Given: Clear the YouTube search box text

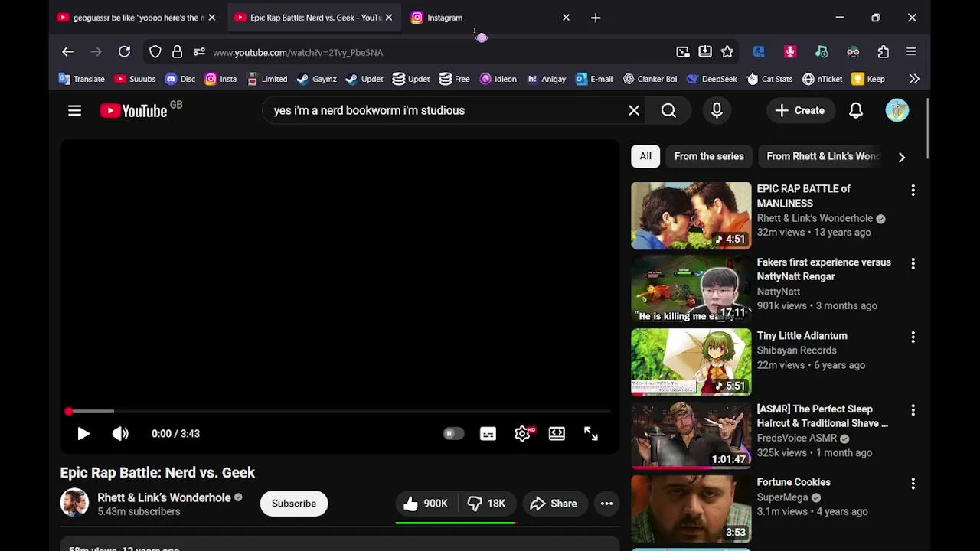Looking at the screenshot, I should pyautogui.click(x=634, y=111).
